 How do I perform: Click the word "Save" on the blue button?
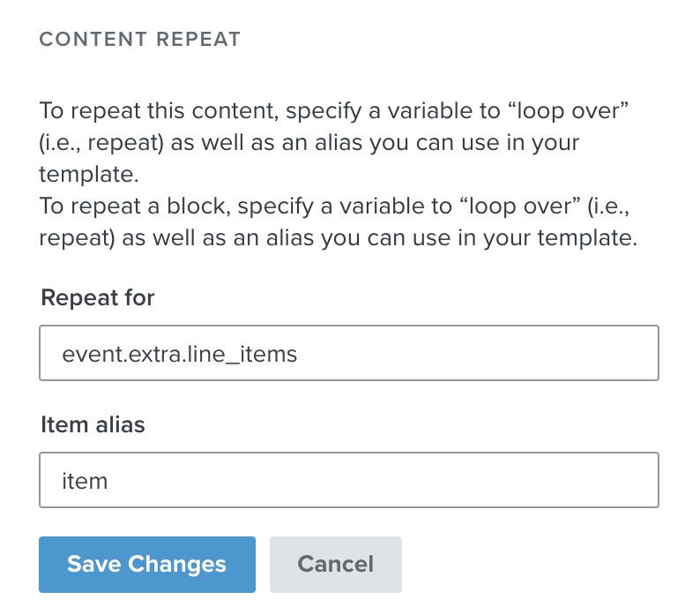coord(93,565)
